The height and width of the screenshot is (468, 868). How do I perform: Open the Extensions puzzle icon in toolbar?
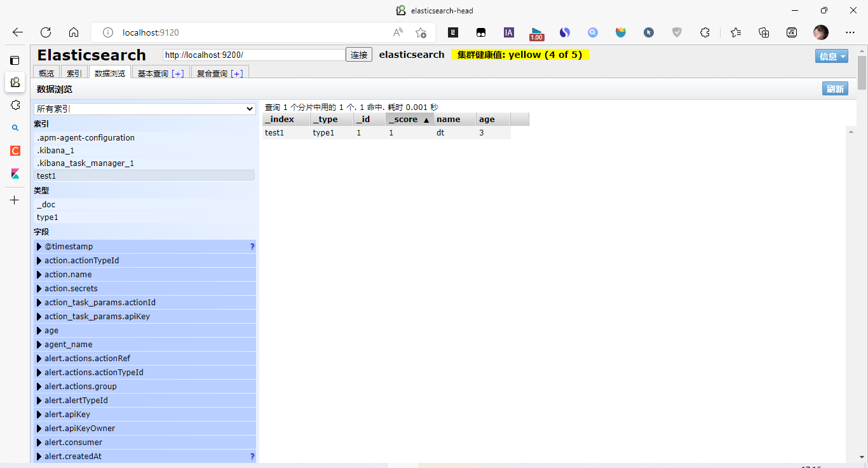coord(705,32)
